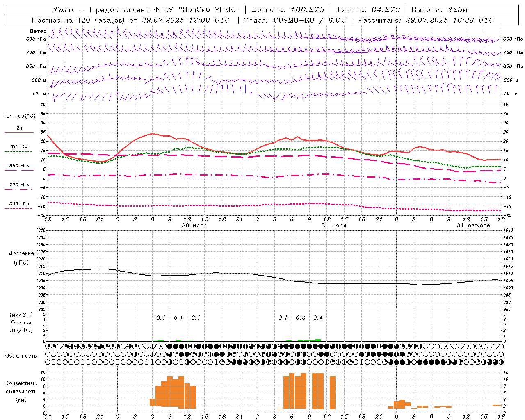Click the longitude value "Долгота: 100.275"
The width and height of the screenshot is (525, 420).
[288, 10]
